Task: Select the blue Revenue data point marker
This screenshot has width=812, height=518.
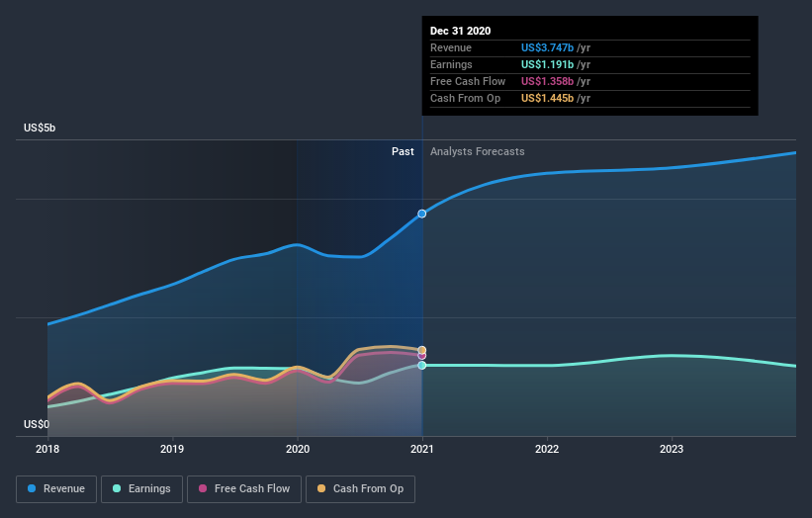Action: pos(422,214)
